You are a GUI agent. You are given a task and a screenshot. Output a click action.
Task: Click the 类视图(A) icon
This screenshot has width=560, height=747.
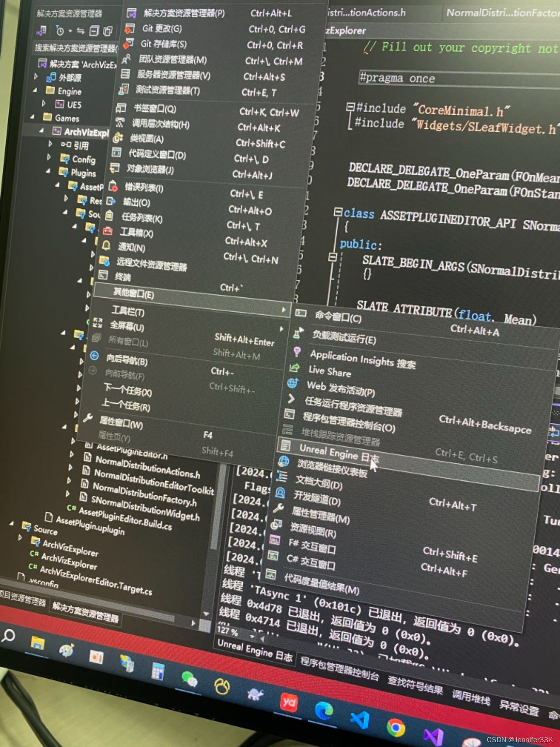(118, 138)
